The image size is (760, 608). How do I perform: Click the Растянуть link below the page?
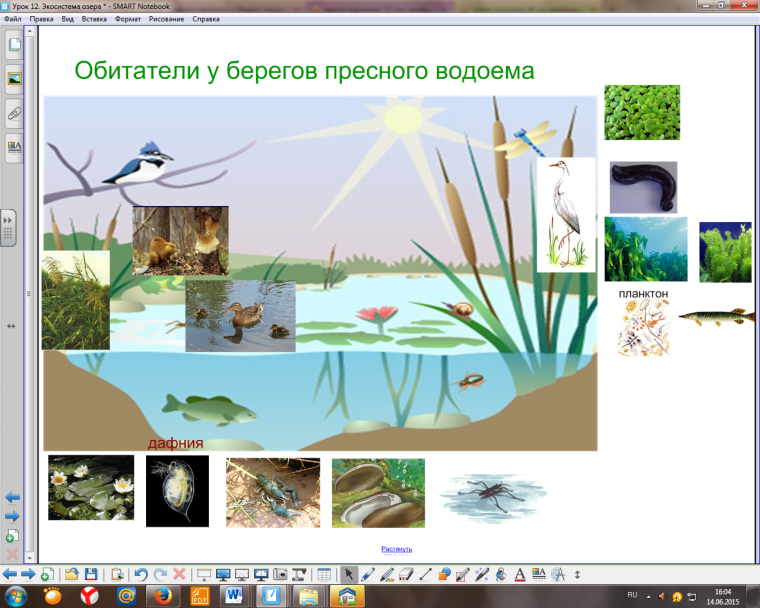coord(396,549)
